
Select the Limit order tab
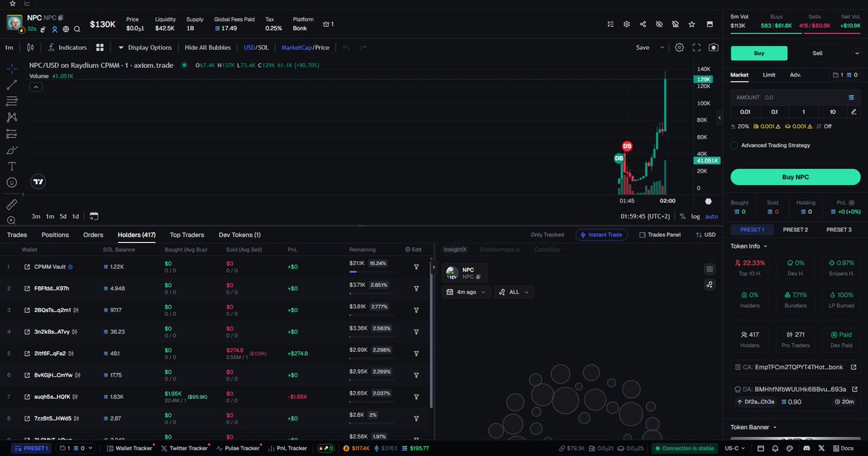coord(769,74)
